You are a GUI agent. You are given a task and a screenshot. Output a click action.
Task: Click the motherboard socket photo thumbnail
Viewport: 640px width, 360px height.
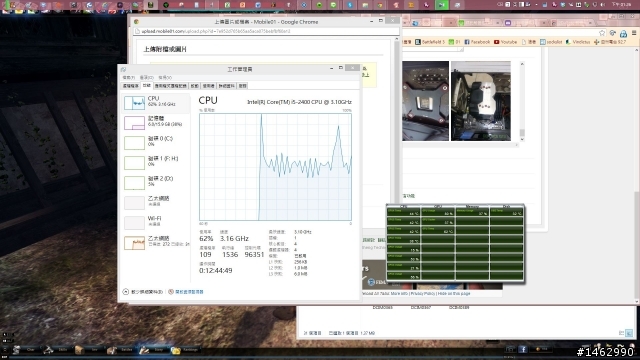click(425, 101)
